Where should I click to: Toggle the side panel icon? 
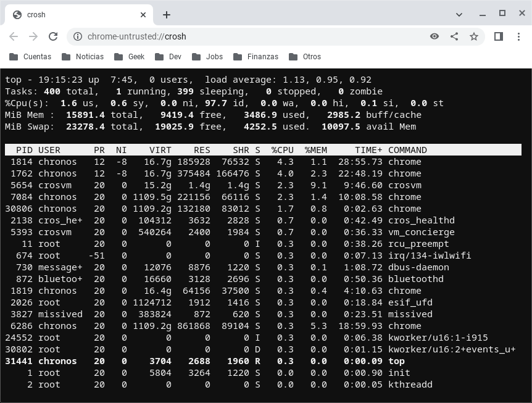tap(499, 36)
